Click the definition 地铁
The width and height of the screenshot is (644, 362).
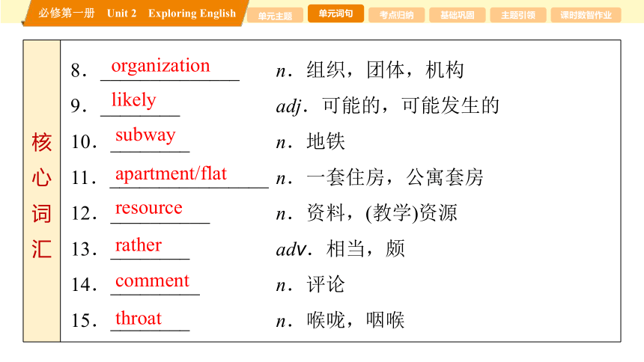(326, 141)
